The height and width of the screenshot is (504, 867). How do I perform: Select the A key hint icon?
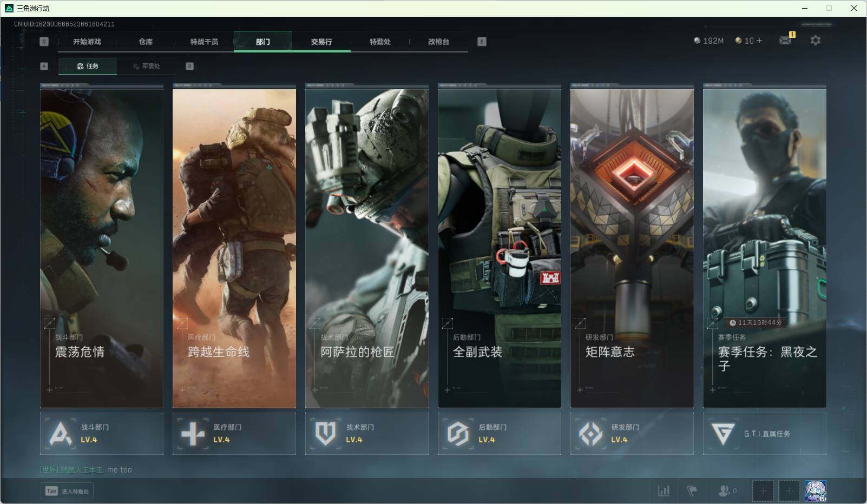[x=44, y=66]
